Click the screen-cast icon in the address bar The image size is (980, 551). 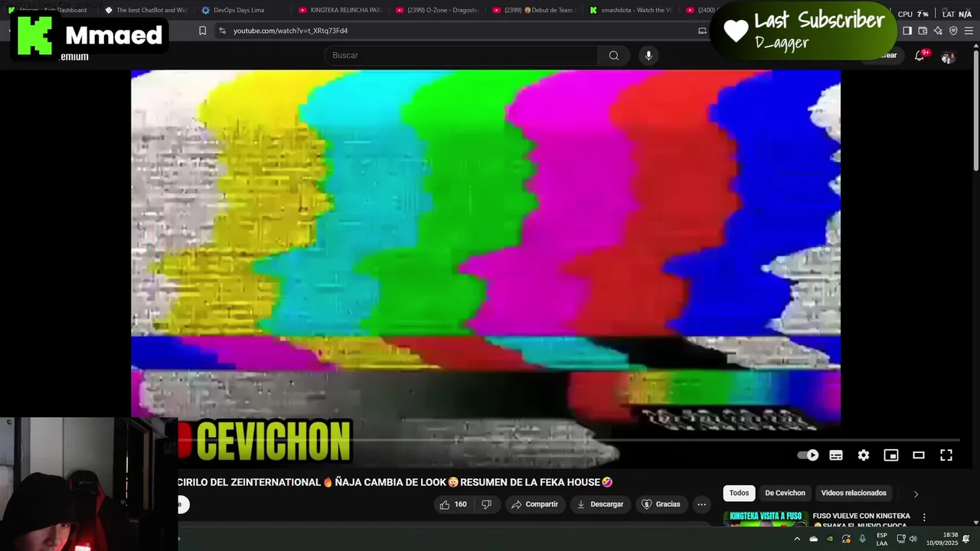(x=702, y=31)
